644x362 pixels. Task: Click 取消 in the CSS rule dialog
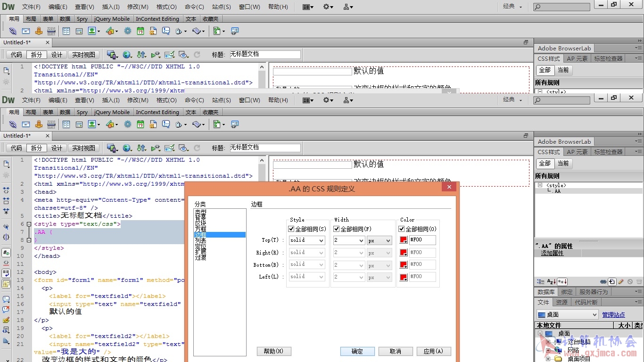pyautogui.click(x=396, y=351)
